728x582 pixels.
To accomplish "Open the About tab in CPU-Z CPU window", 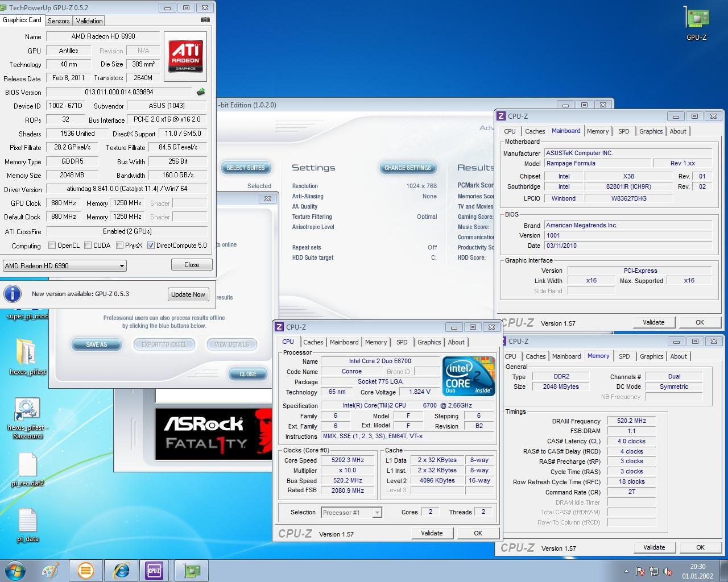I will 456,342.
